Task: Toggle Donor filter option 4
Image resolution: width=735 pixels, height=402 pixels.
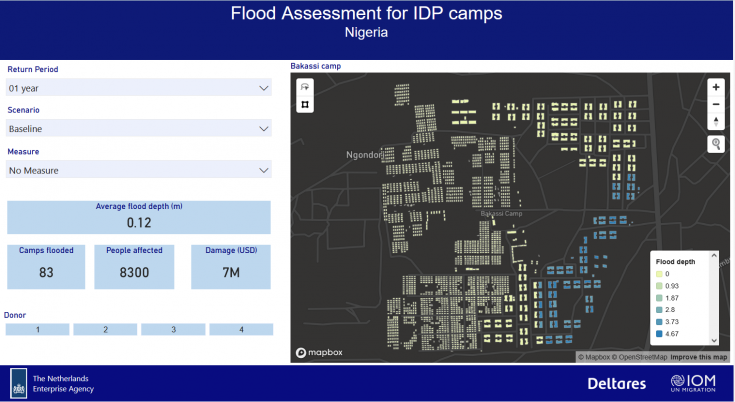Action: pyautogui.click(x=240, y=329)
